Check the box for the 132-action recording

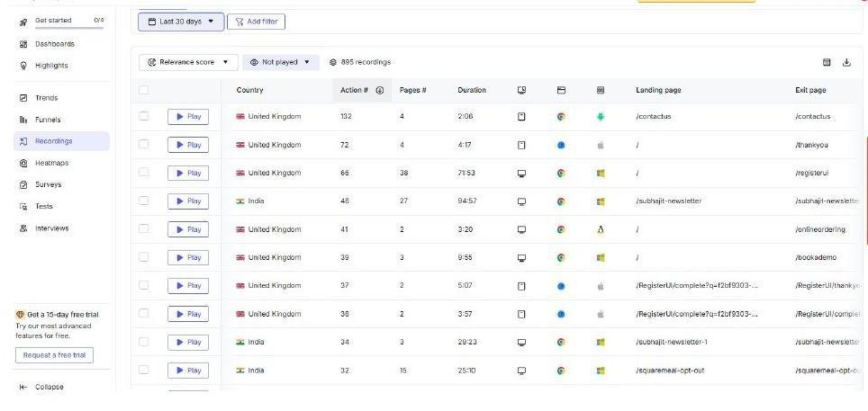[x=144, y=116]
